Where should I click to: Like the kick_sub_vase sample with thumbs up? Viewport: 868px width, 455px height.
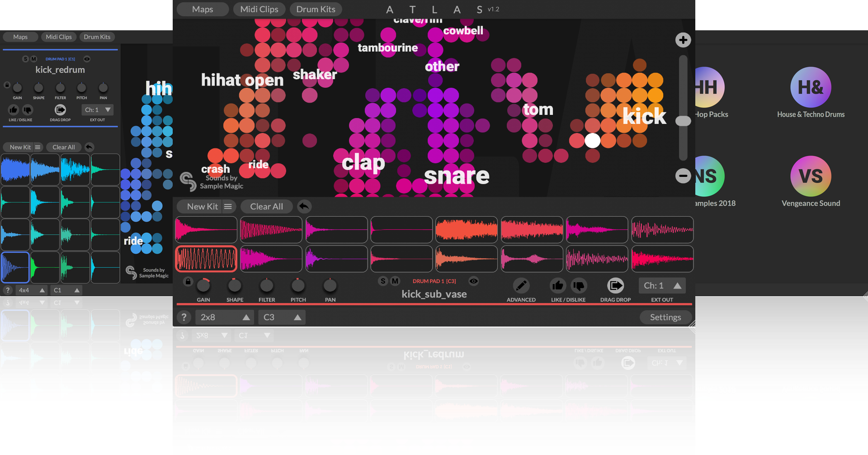558,285
